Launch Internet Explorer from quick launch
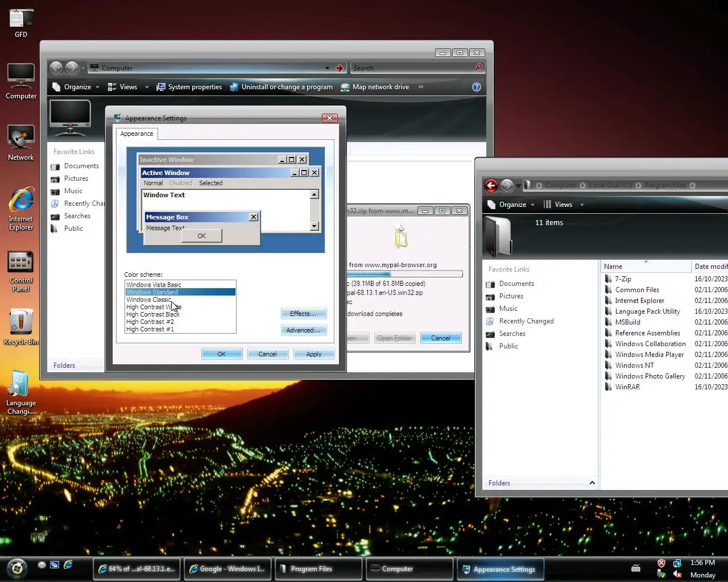The height and width of the screenshot is (582, 728). (x=68, y=565)
